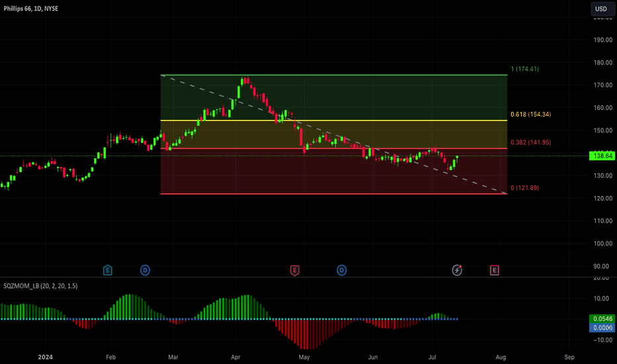Select the SQZMOM_LB (20, 2, 20, 1.5) indicator label
This screenshot has width=617, height=364.
tap(40, 286)
